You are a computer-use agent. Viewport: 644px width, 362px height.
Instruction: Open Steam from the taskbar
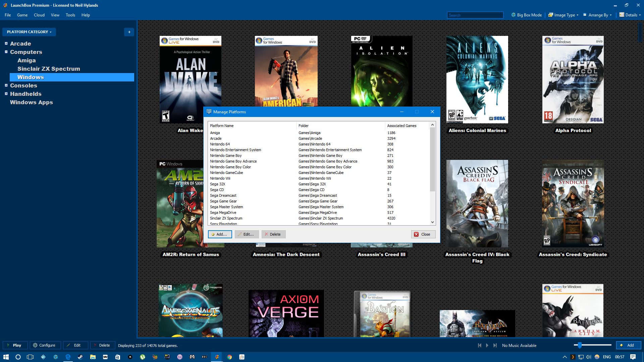pos(80,357)
